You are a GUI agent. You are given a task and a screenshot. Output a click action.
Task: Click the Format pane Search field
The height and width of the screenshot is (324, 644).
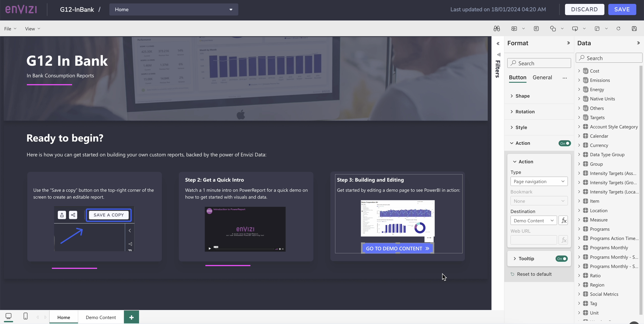[x=539, y=63]
